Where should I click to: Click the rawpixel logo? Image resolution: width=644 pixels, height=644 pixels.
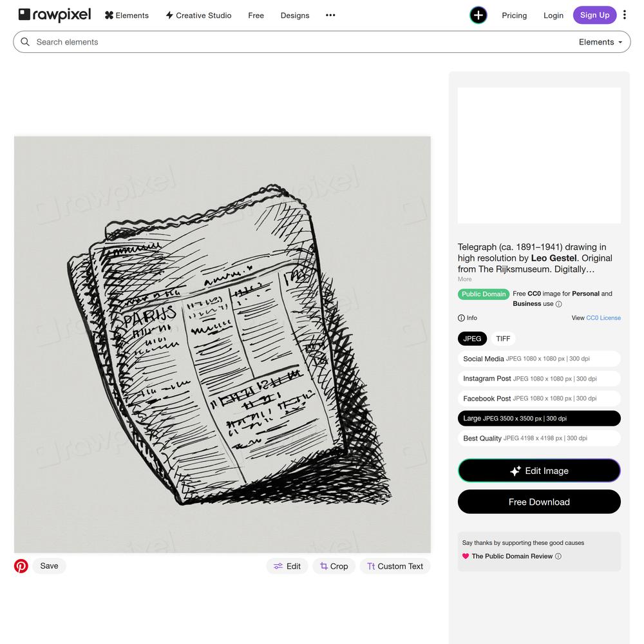pyautogui.click(x=55, y=15)
